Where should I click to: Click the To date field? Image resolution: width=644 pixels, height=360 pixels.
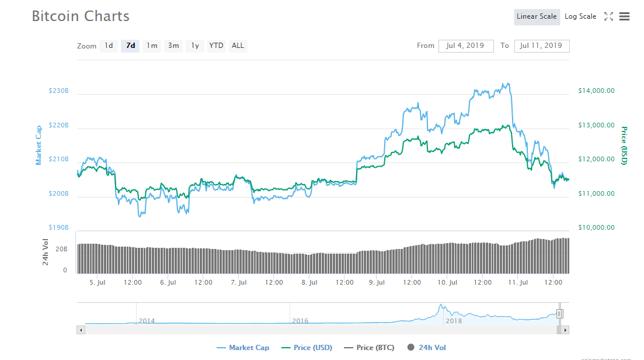click(542, 46)
